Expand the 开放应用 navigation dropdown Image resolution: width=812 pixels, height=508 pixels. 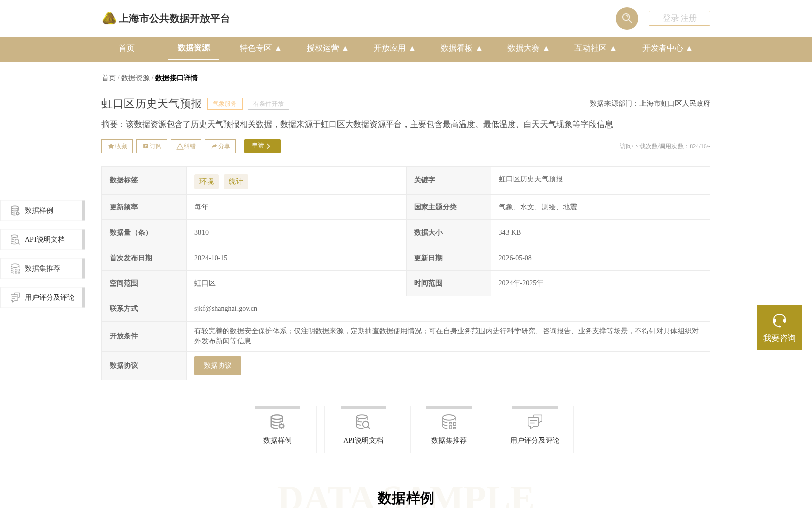(x=394, y=48)
